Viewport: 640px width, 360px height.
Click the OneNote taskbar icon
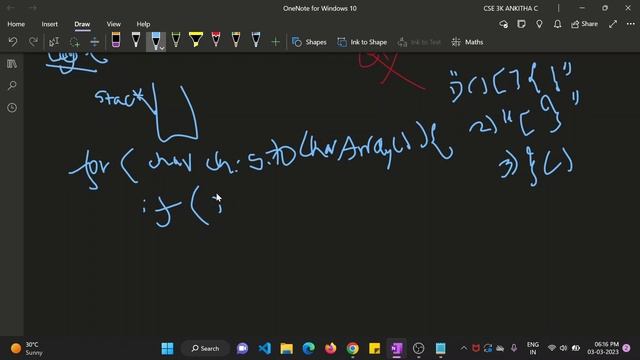(396, 349)
